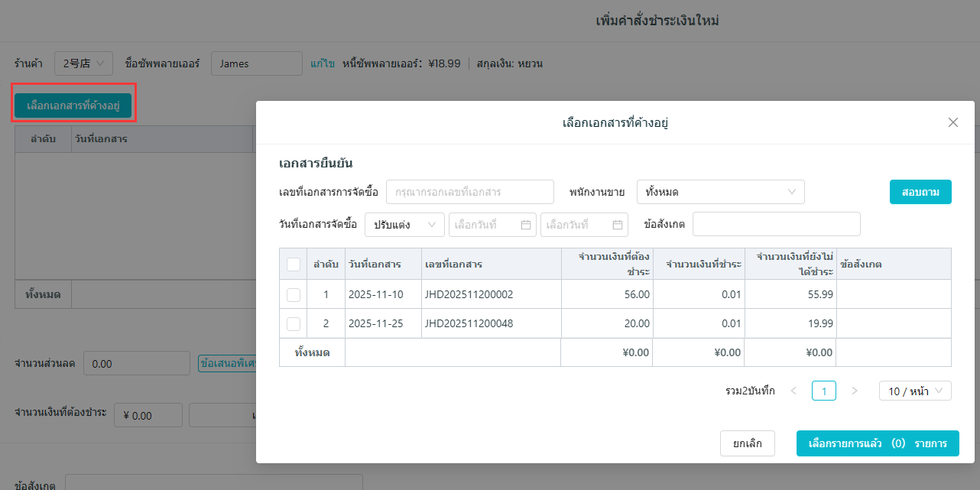Open the 10 / หน้า page size dropdown
This screenshot has width=980, height=490.
point(914,391)
